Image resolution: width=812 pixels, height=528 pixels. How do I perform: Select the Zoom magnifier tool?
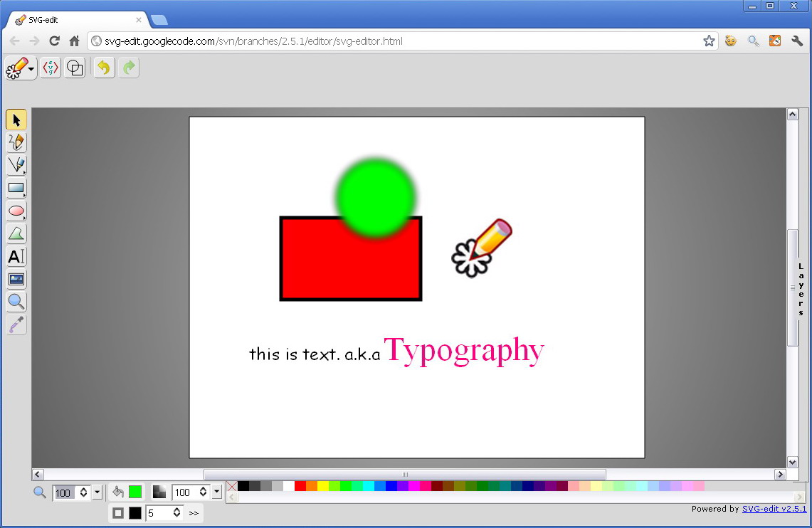click(16, 302)
